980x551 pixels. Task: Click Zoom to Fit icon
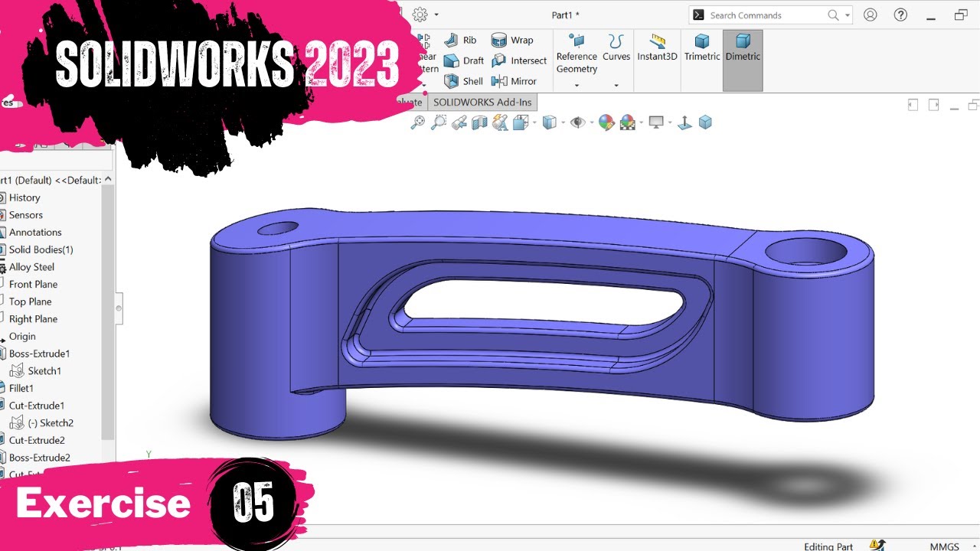[418, 122]
